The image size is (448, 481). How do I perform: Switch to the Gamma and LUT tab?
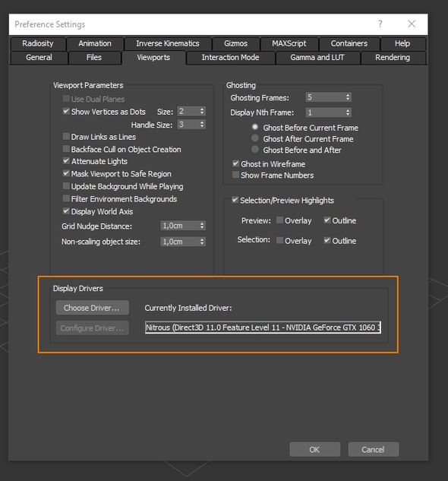click(x=317, y=58)
